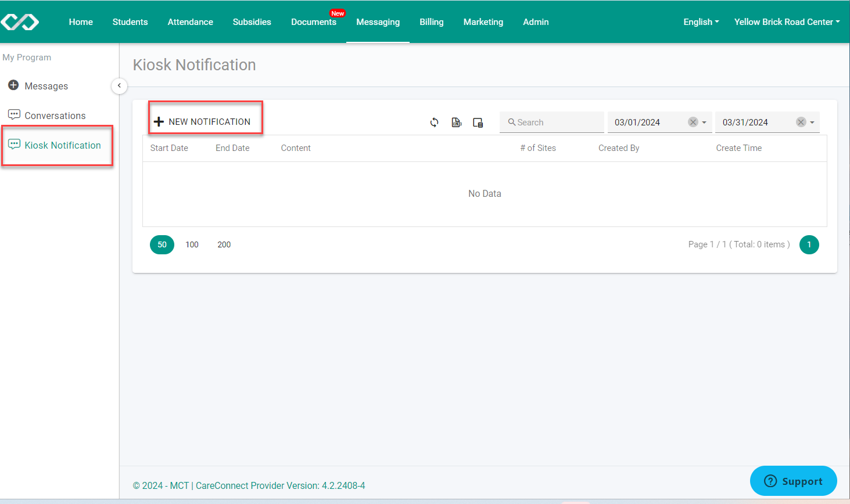The width and height of the screenshot is (850, 504).
Task: Open the 03/31/2024 date picker arrow
Action: (x=812, y=123)
